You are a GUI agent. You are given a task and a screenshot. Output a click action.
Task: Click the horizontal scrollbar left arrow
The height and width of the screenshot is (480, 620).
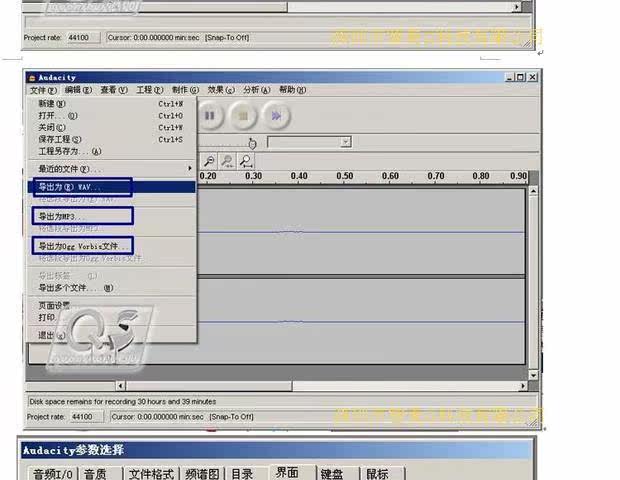click(x=121, y=386)
